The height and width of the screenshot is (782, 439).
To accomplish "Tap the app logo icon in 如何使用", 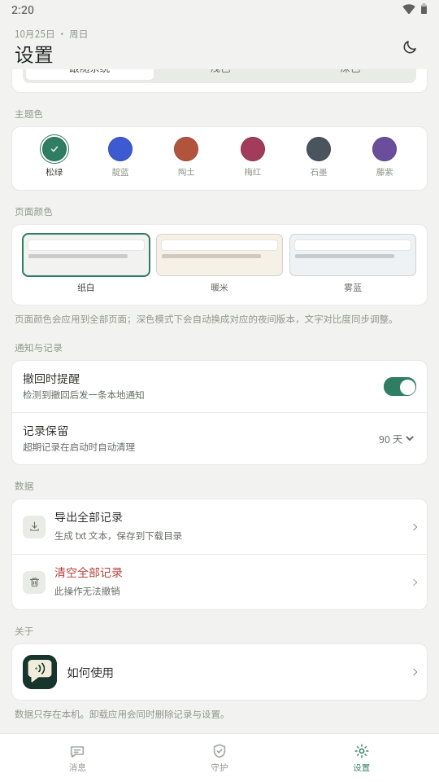I will click(40, 672).
